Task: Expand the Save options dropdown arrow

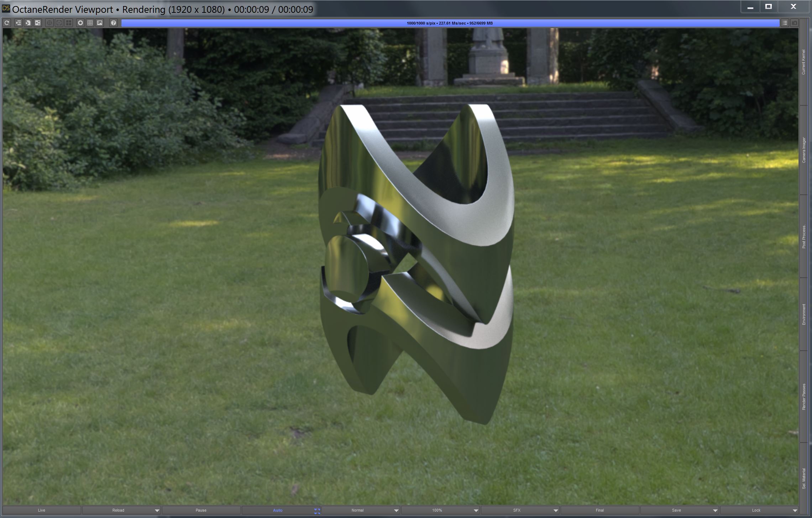Action: pos(715,511)
